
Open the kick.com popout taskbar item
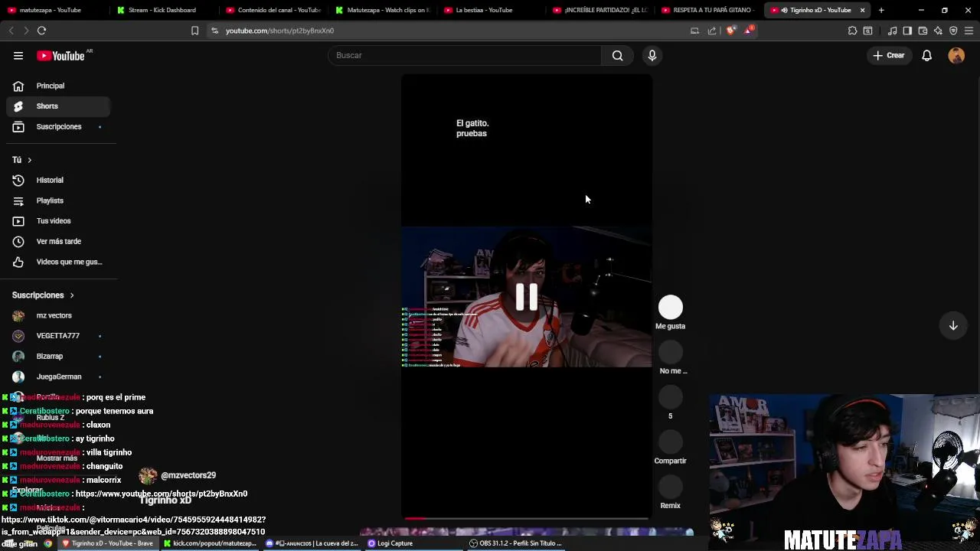pyautogui.click(x=210, y=543)
